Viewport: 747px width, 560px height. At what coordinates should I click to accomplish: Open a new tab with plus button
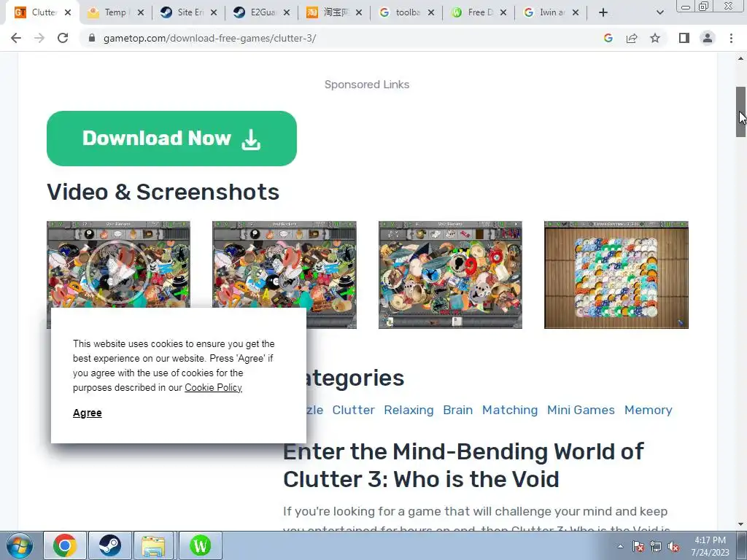603,12
